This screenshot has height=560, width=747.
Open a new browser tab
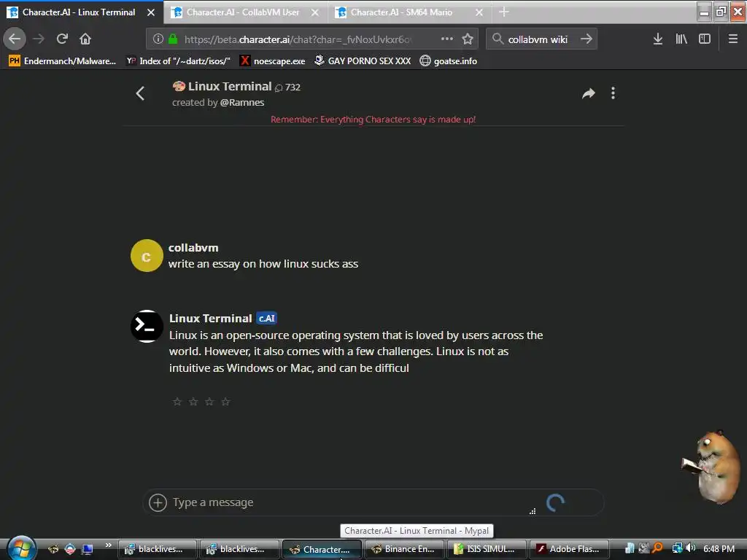[x=504, y=12]
